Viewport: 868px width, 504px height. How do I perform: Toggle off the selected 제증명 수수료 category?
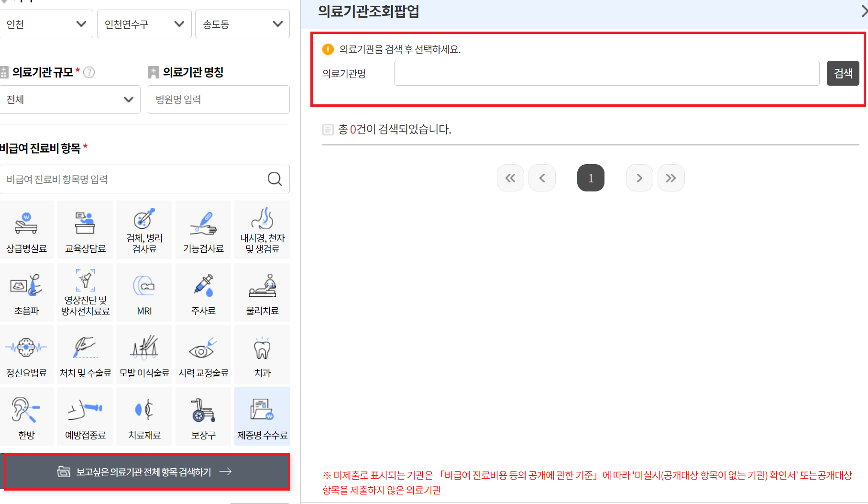262,416
